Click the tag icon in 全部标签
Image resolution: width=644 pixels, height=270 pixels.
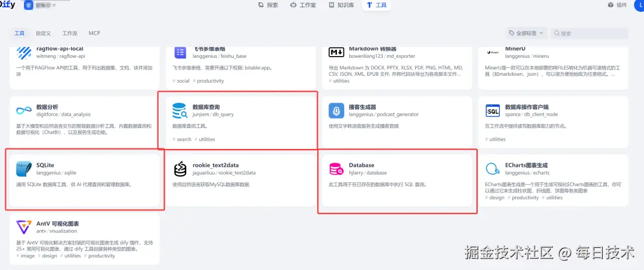click(x=512, y=33)
